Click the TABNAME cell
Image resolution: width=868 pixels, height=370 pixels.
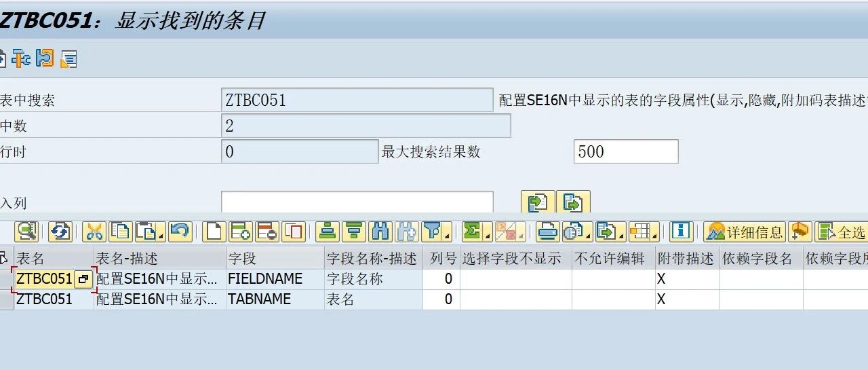click(275, 299)
